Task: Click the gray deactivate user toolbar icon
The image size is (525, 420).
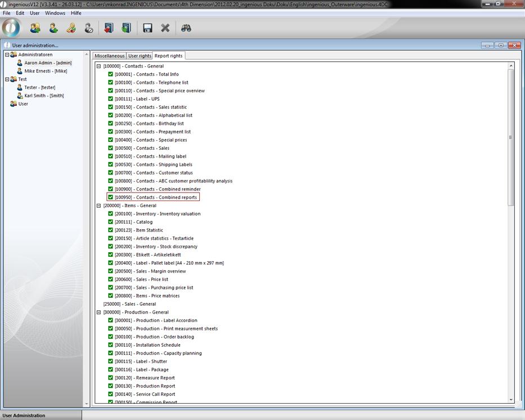Action: (x=89, y=28)
